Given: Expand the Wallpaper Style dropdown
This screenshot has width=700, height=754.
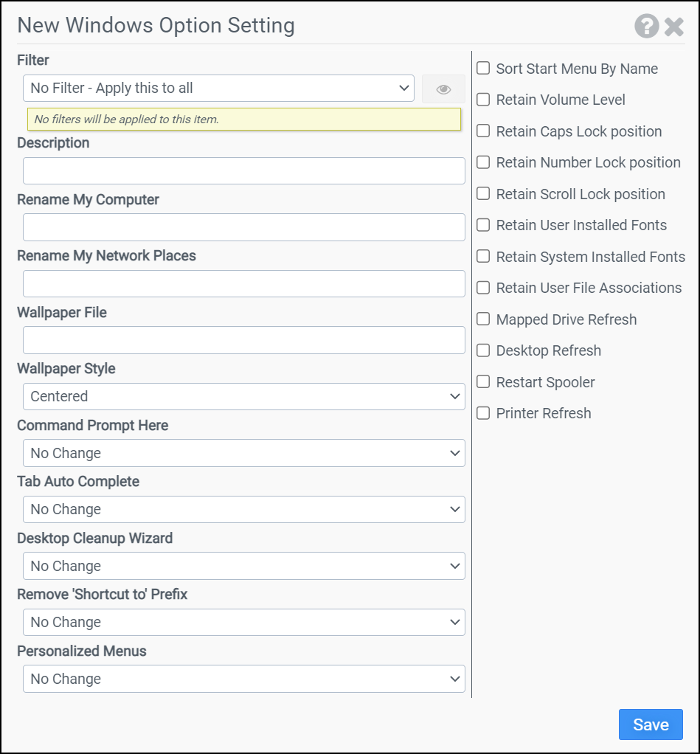Looking at the screenshot, I should pyautogui.click(x=243, y=396).
